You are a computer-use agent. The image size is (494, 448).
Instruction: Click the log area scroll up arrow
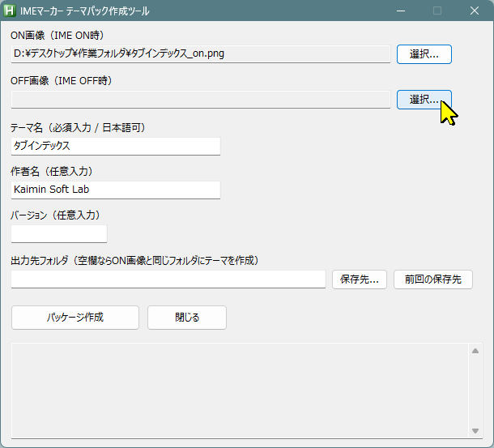pyautogui.click(x=475, y=351)
